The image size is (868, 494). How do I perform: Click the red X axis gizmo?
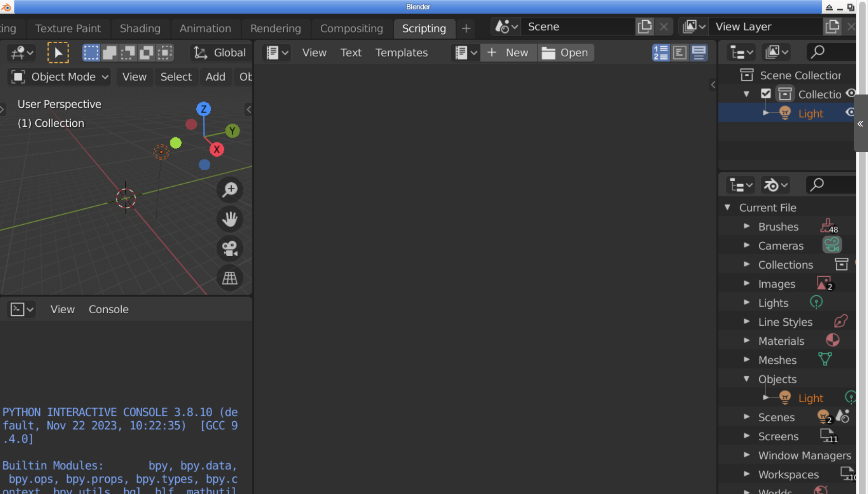click(x=217, y=150)
